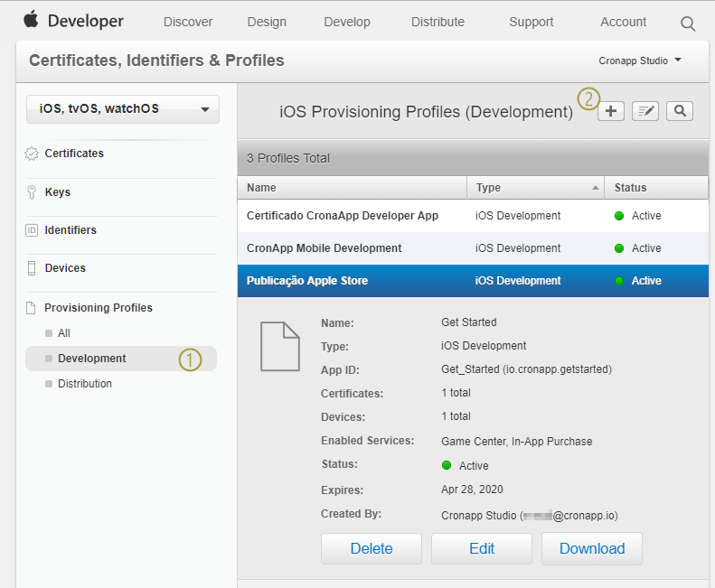Click the edit profiles pencil icon
715x588 pixels.
pyautogui.click(x=645, y=111)
